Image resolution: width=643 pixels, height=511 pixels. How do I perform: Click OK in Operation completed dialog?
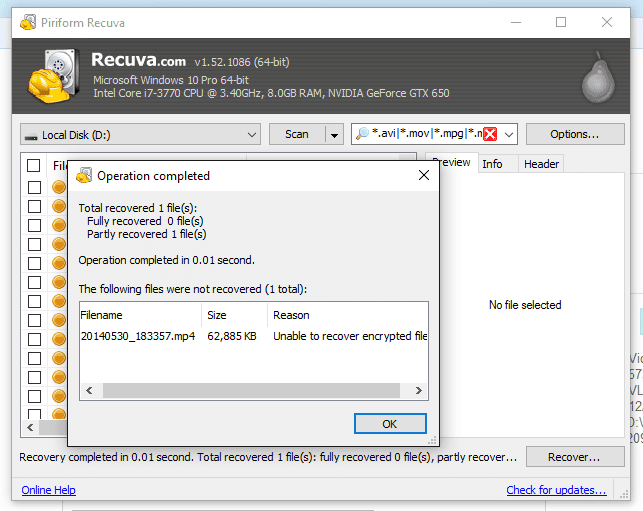390,424
